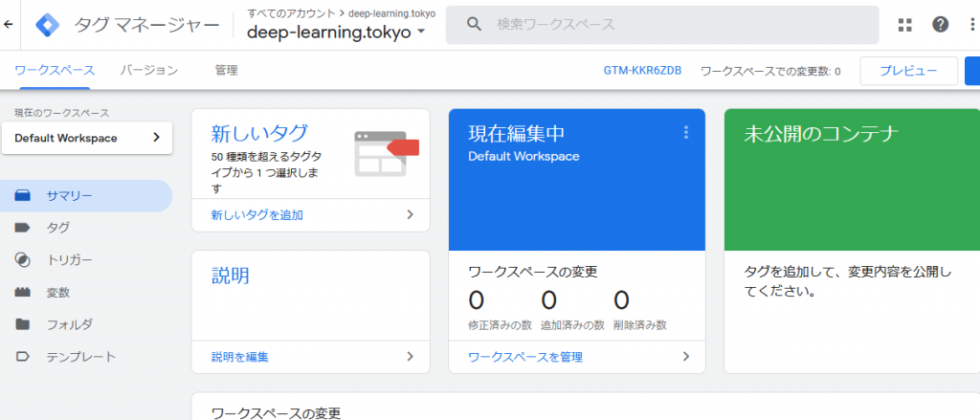This screenshot has width=980, height=420.
Task: Select タグ in the sidebar
Action: [x=86, y=228]
